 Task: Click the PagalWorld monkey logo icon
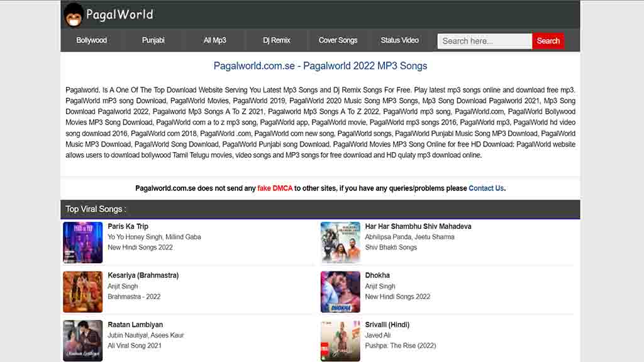pos(74,15)
